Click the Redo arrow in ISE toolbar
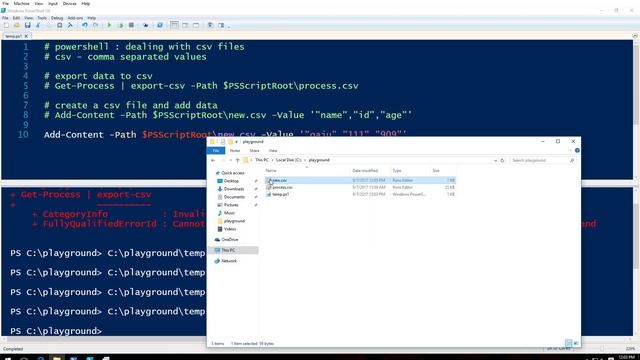This screenshot has height=360, width=640. point(95,25)
